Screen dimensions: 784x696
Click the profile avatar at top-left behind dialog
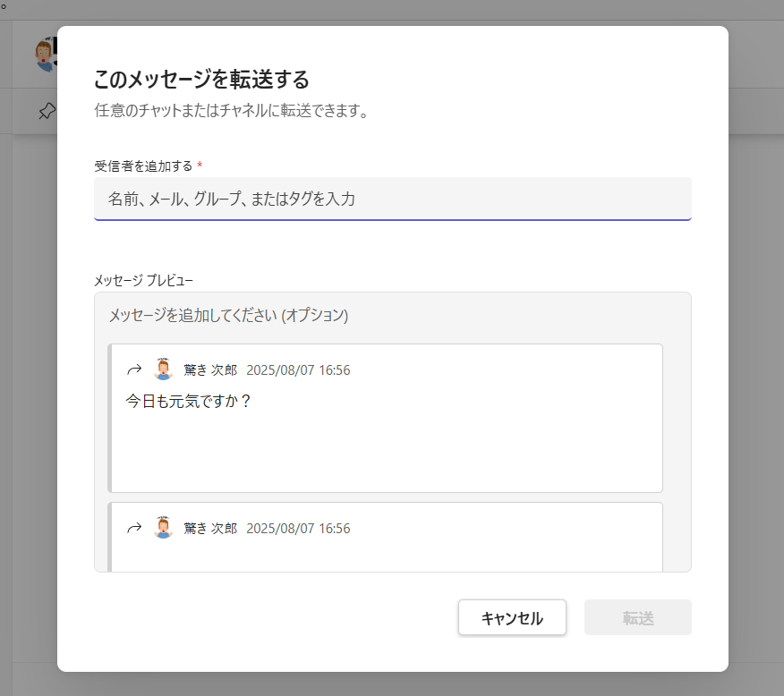45,55
